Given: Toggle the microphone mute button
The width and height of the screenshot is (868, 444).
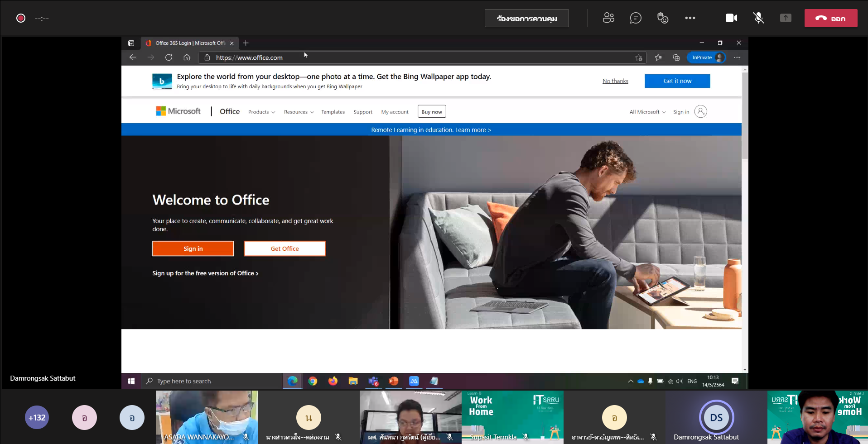Looking at the screenshot, I should (758, 18).
